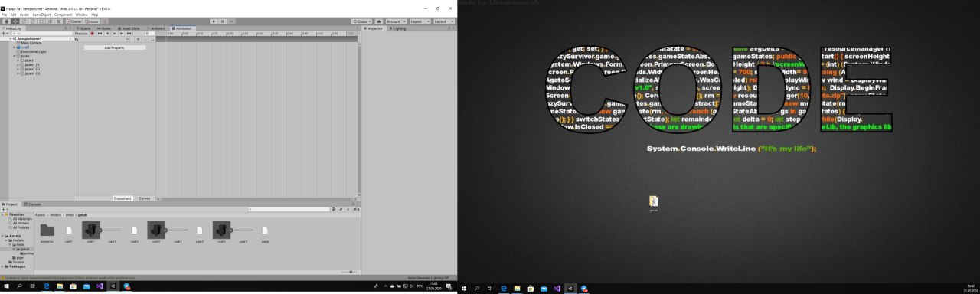Start Play mode with the main Play button
The image size is (980, 294).
point(214,21)
